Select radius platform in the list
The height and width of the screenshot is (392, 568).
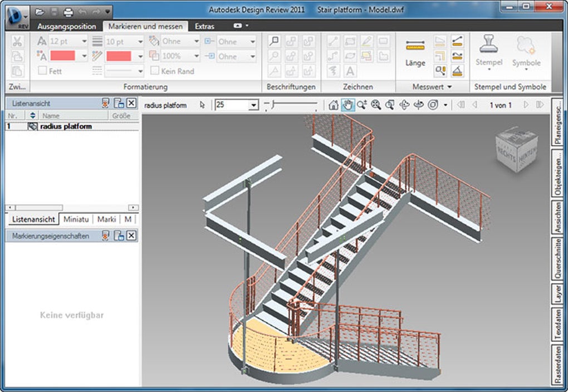pyautogui.click(x=66, y=126)
